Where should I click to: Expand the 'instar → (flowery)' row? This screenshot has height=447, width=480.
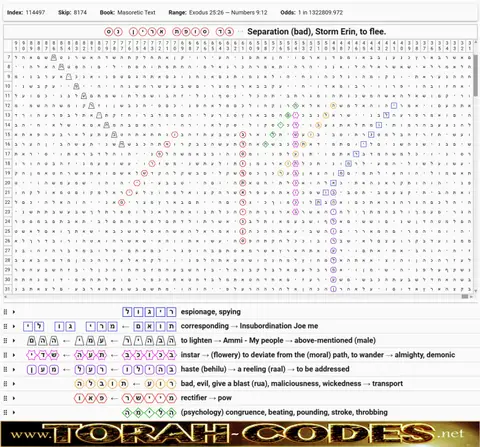tap(14, 355)
